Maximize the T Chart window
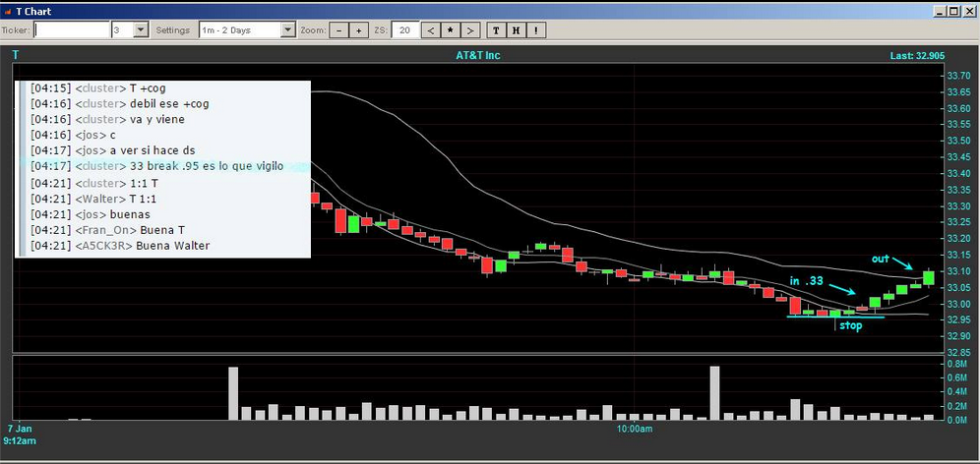Viewport: 980px width, 464px height. [953, 11]
